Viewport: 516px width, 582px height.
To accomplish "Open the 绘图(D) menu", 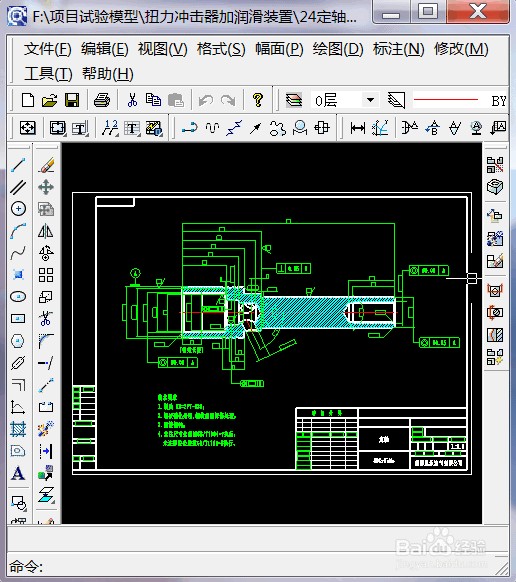I will click(x=338, y=49).
